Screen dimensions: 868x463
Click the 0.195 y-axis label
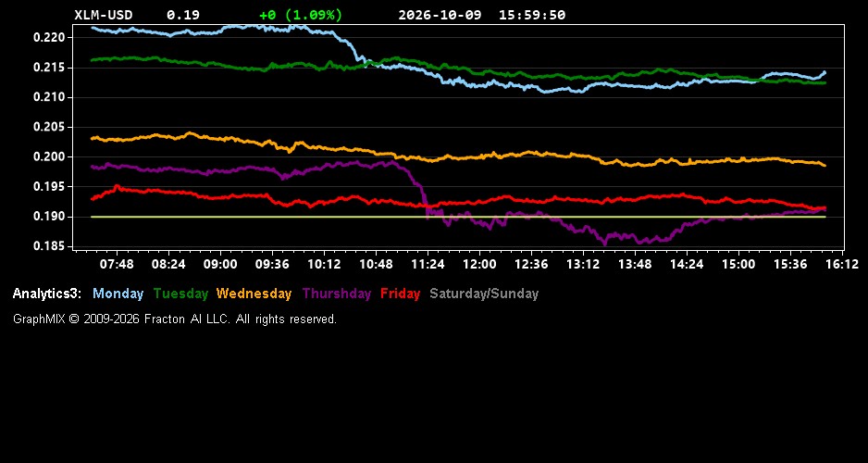(50, 187)
